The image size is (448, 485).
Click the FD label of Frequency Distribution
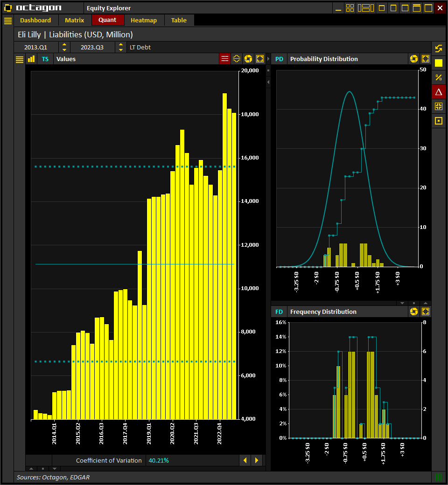(279, 312)
